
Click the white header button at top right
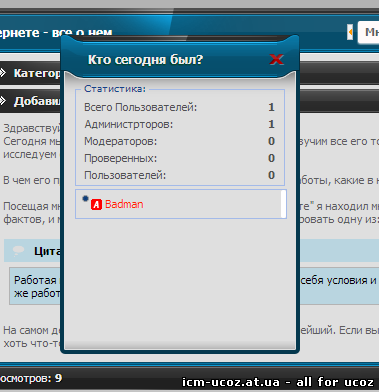(x=368, y=32)
